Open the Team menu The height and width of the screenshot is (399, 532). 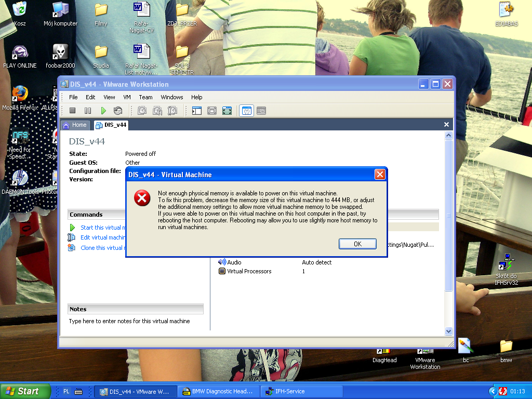pyautogui.click(x=145, y=97)
